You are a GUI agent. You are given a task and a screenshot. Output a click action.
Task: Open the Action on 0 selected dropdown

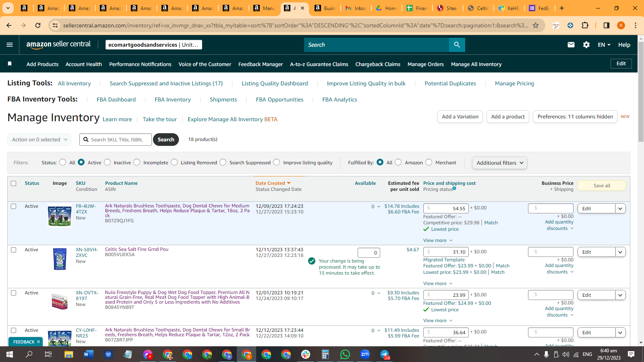[39, 139]
